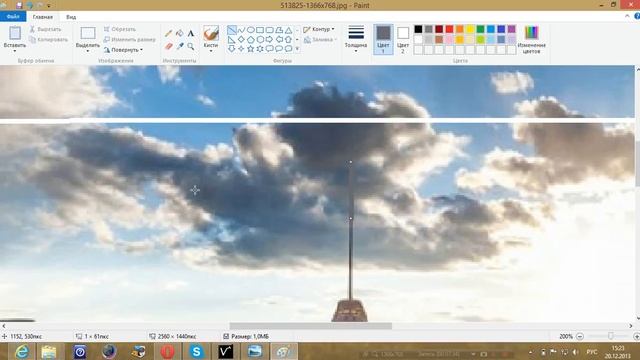Select the Hexagon shape

pos(260,40)
